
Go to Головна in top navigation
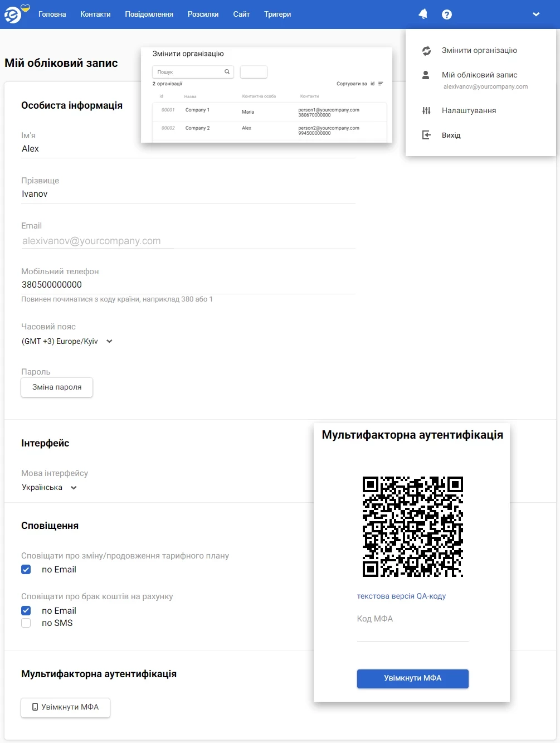click(x=52, y=14)
